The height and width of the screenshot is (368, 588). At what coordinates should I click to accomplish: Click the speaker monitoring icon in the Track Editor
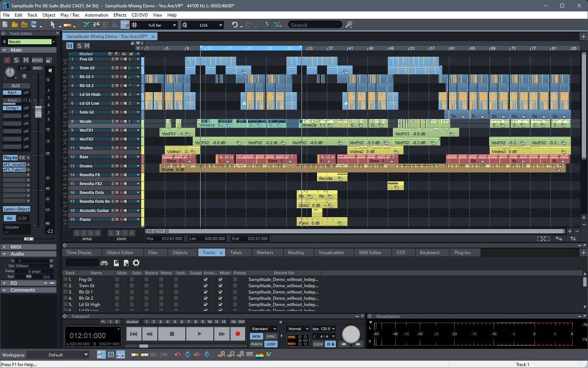[50, 70]
